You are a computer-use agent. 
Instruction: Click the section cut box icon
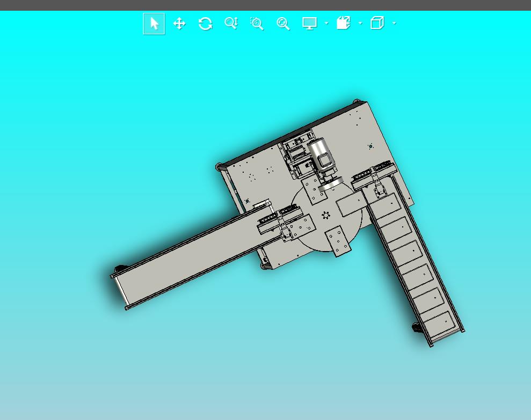click(x=344, y=23)
